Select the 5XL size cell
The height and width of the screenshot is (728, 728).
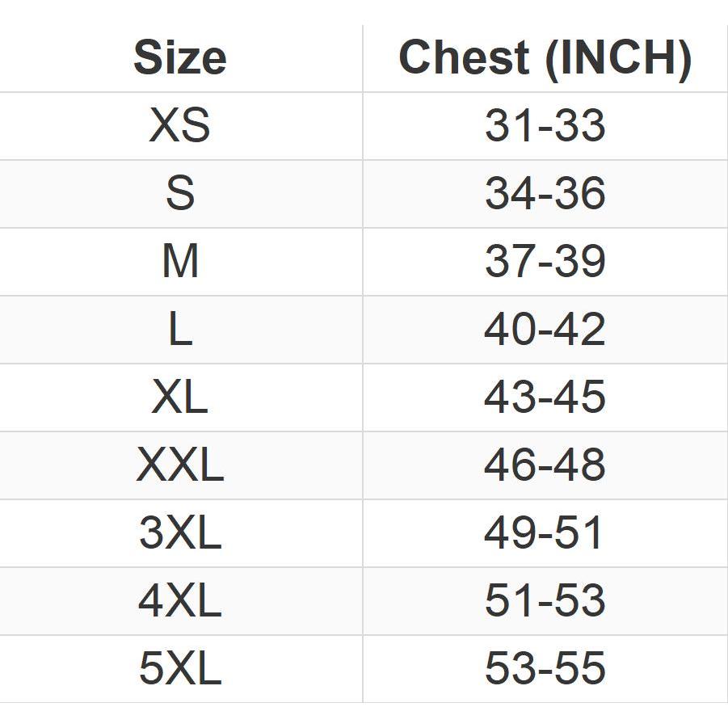(x=179, y=669)
